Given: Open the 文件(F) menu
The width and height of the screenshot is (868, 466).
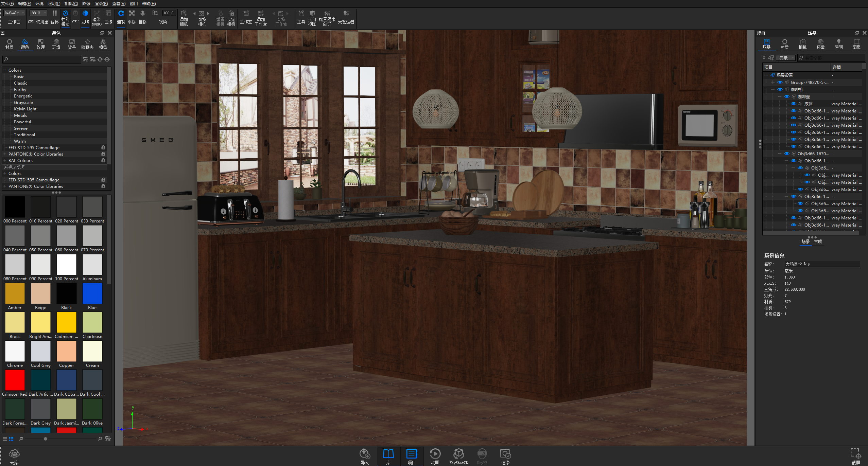Looking at the screenshot, I should [7, 3].
